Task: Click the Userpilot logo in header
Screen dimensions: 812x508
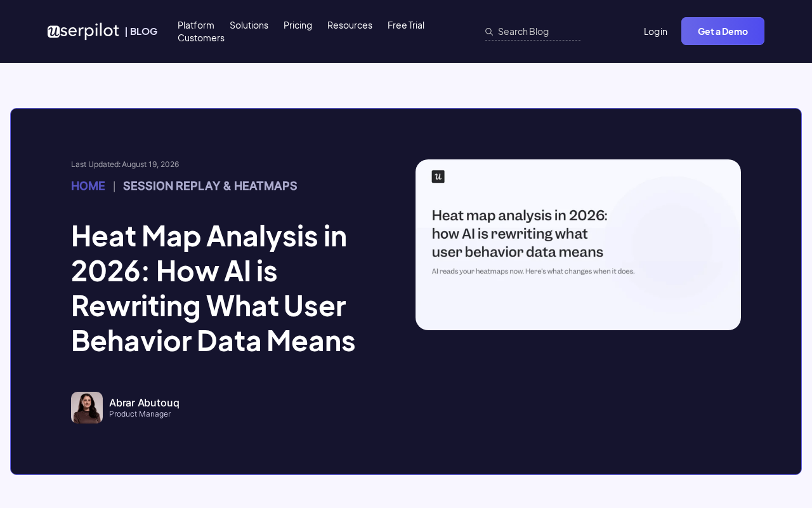Action: [x=83, y=31]
